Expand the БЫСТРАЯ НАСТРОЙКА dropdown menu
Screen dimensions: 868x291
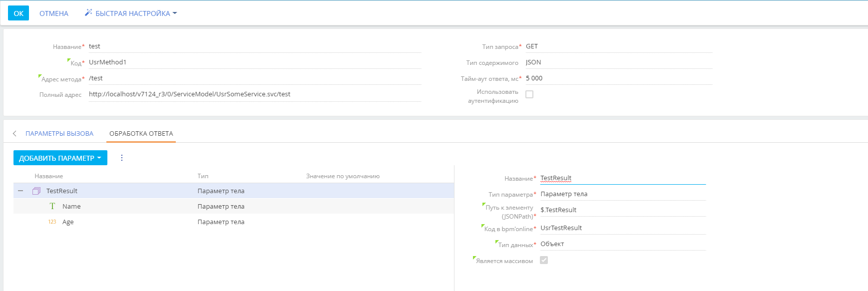131,13
